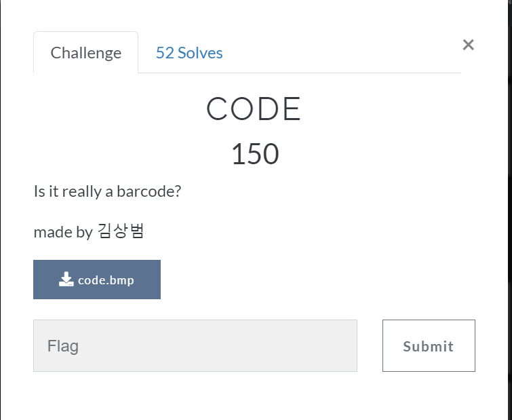Click the 'made by' author line
The height and width of the screenshot is (420, 512).
89,232
